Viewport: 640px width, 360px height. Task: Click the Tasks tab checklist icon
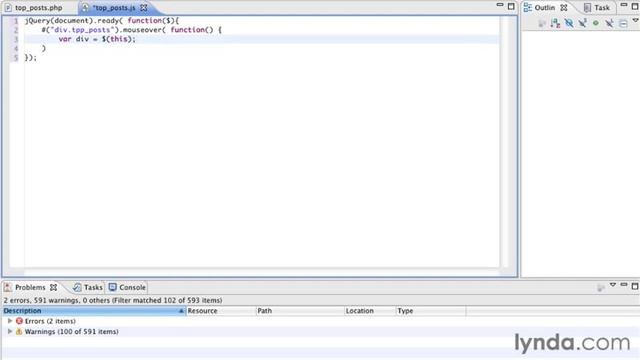(77, 287)
